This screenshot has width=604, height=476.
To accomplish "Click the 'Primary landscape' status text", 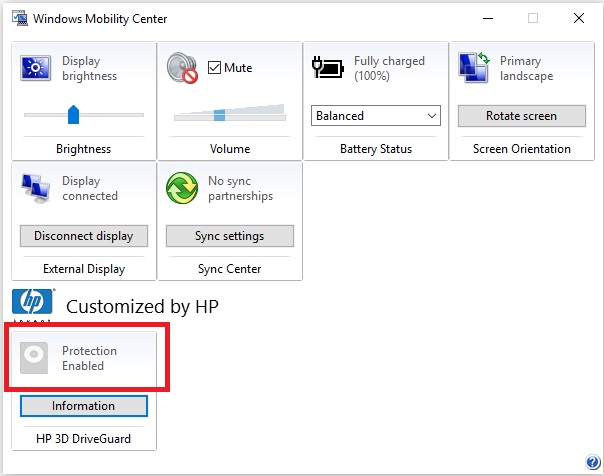I will click(526, 68).
